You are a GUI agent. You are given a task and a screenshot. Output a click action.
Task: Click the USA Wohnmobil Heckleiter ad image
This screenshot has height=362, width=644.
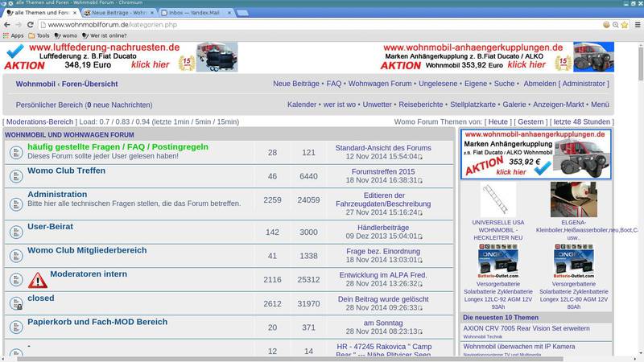[x=497, y=200]
